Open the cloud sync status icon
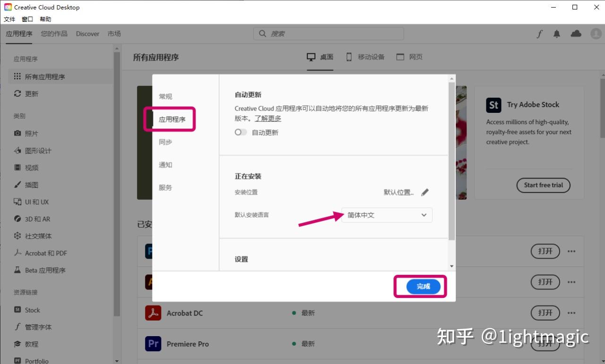Screen dimensions: 605x364 point(576,34)
